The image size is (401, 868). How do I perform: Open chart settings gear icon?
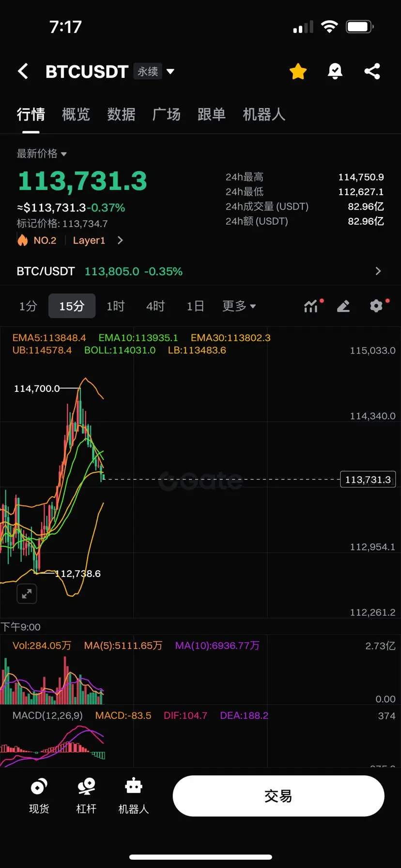pyautogui.click(x=377, y=306)
